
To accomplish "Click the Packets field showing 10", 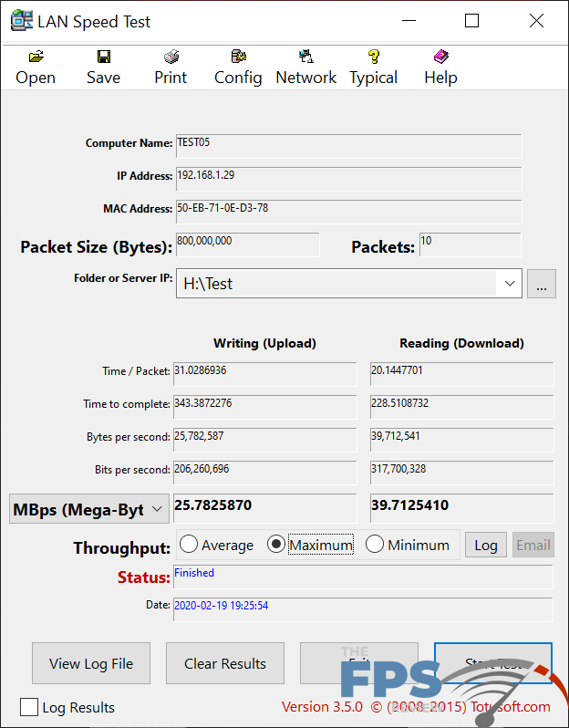I will pyautogui.click(x=471, y=244).
